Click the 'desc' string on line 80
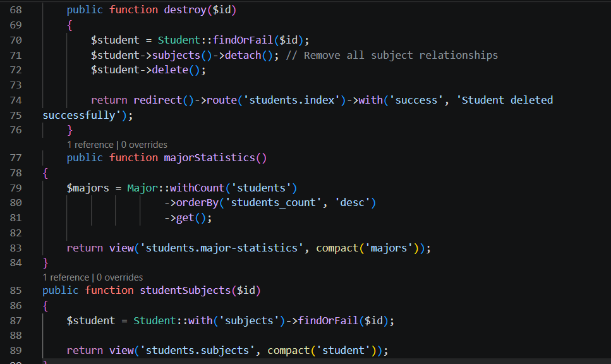The width and height of the screenshot is (611, 364). [x=353, y=203]
